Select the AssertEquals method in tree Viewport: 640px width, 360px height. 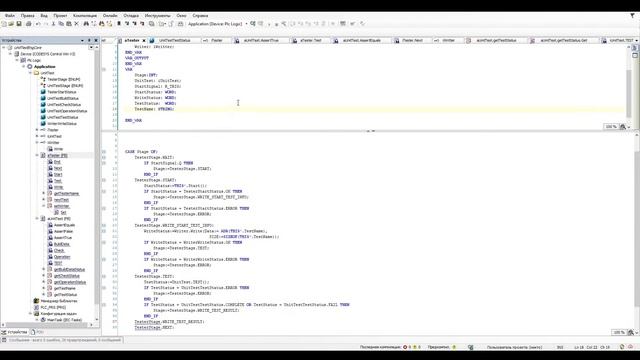click(64, 225)
